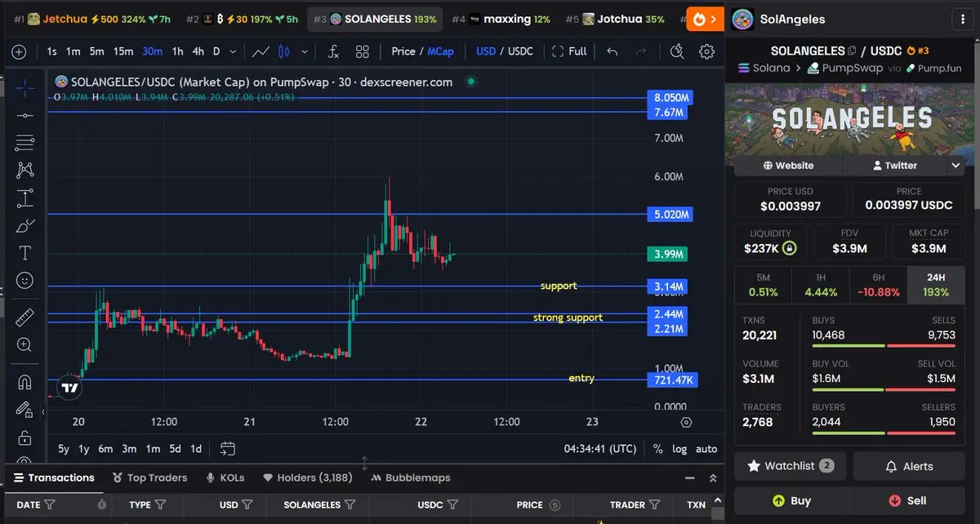Undo the last chart action
Screen dimensions: 980x524
pyautogui.click(x=612, y=51)
